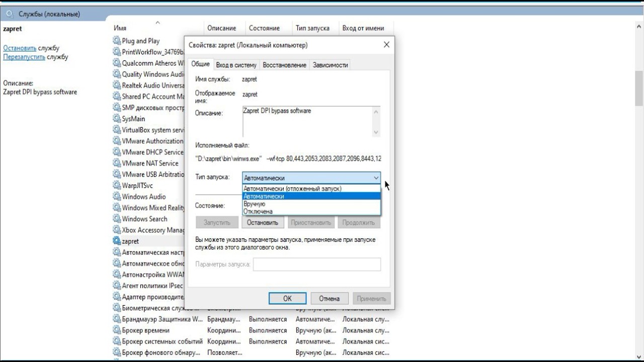This screenshot has height=362, width=644.
Task: Click the gear icon beside Realtek Audio Universal
Action: [x=117, y=85]
